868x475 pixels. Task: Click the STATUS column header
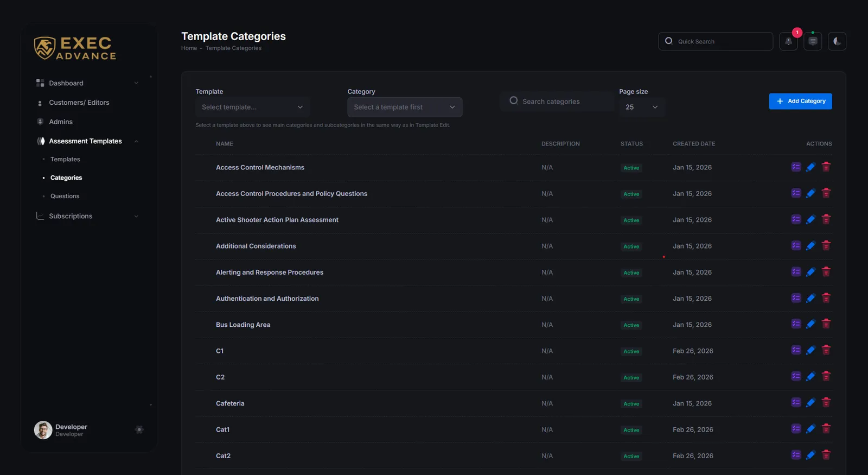point(631,144)
